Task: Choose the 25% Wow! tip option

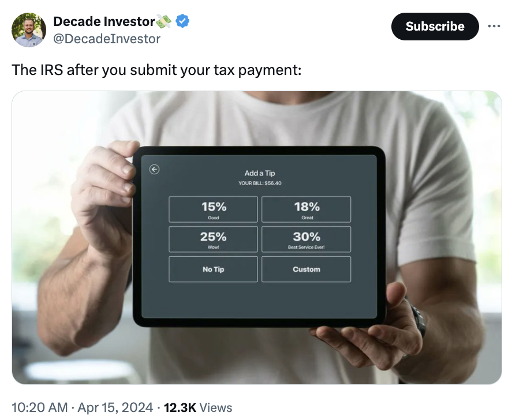Action: coord(213,239)
